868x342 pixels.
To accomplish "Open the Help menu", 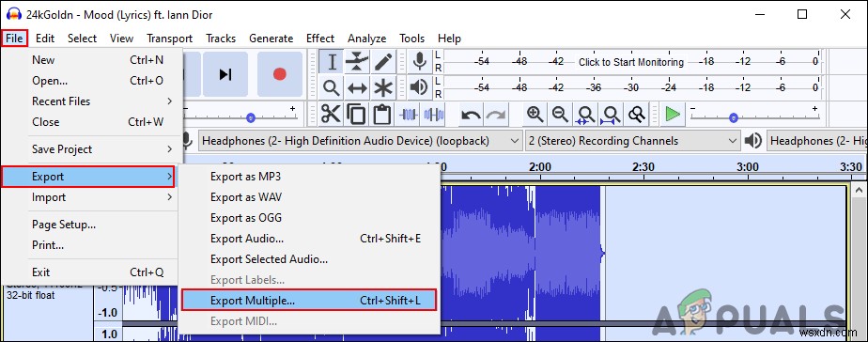I will (449, 39).
